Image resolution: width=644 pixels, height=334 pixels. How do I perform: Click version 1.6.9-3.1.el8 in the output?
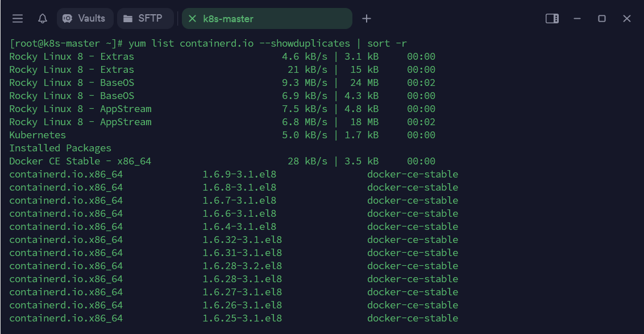[239, 174]
